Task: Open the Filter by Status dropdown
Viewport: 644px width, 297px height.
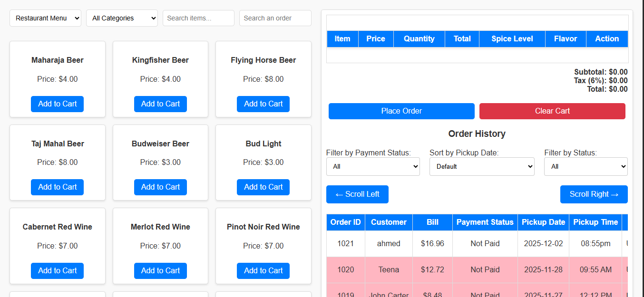Action: coord(586,166)
